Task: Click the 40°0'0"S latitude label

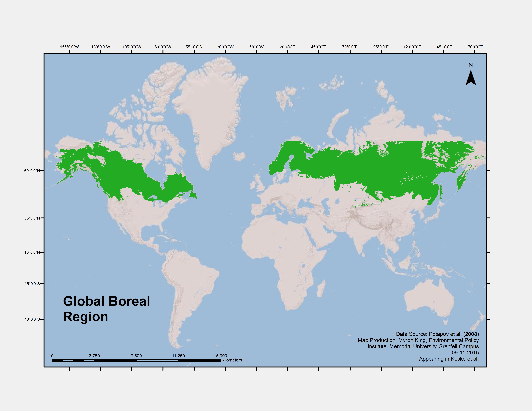Action: click(32, 319)
